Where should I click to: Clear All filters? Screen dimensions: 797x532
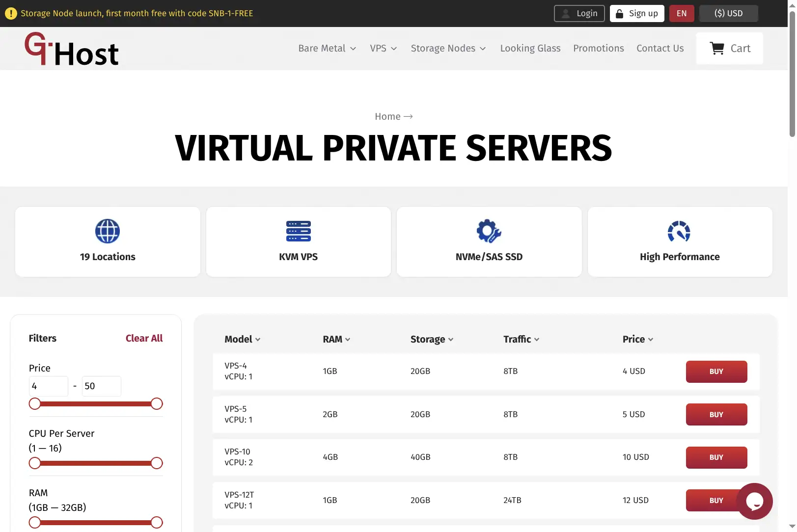pyautogui.click(x=144, y=338)
